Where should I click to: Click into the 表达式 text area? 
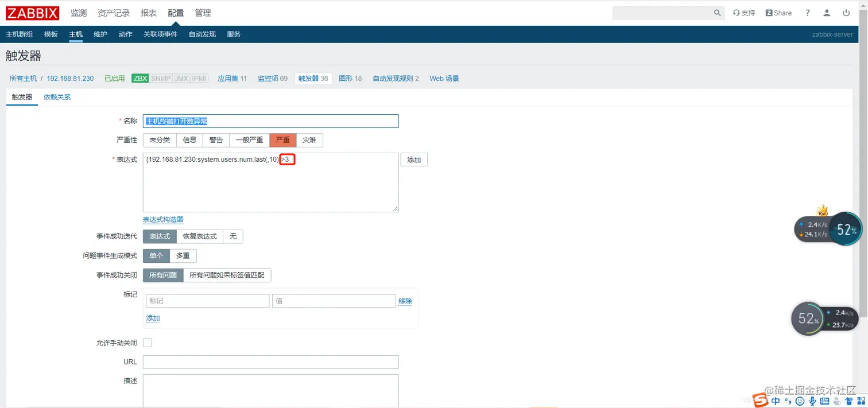270,182
